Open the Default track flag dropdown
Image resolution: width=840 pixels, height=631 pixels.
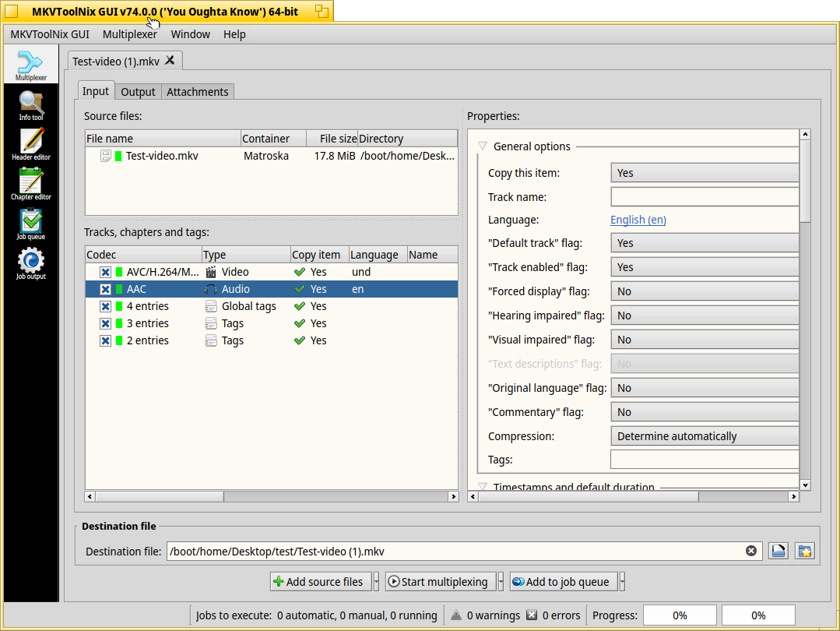point(705,243)
